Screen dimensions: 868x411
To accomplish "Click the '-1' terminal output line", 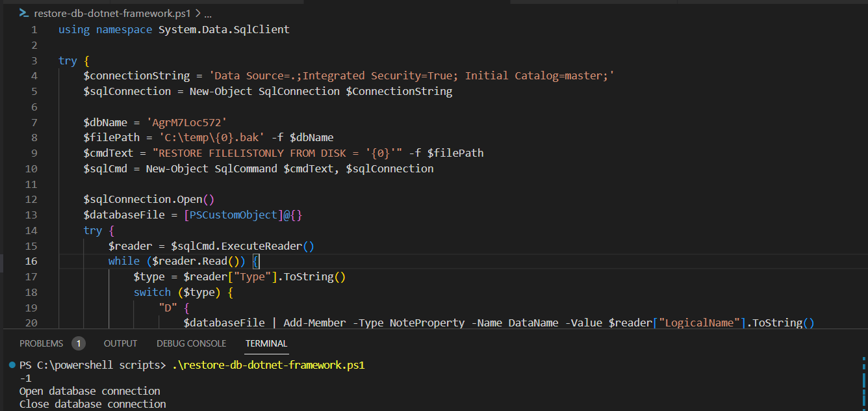I will (x=25, y=378).
